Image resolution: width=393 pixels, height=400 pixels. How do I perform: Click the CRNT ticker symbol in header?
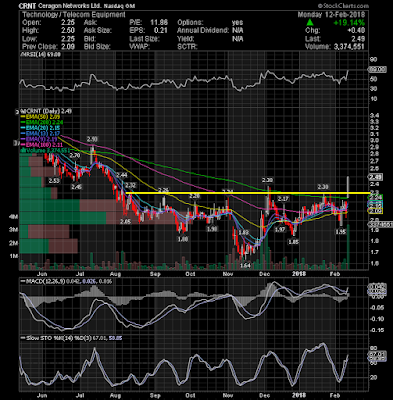click(28, 6)
